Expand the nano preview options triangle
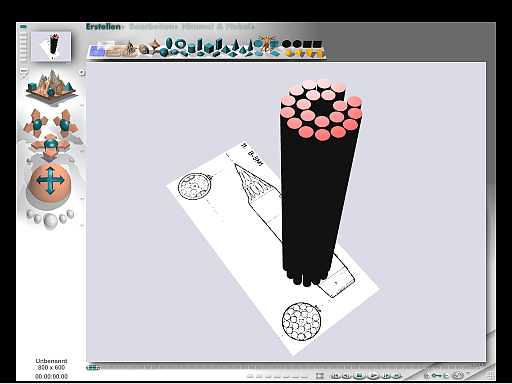The height and width of the screenshot is (384, 512). (68, 63)
